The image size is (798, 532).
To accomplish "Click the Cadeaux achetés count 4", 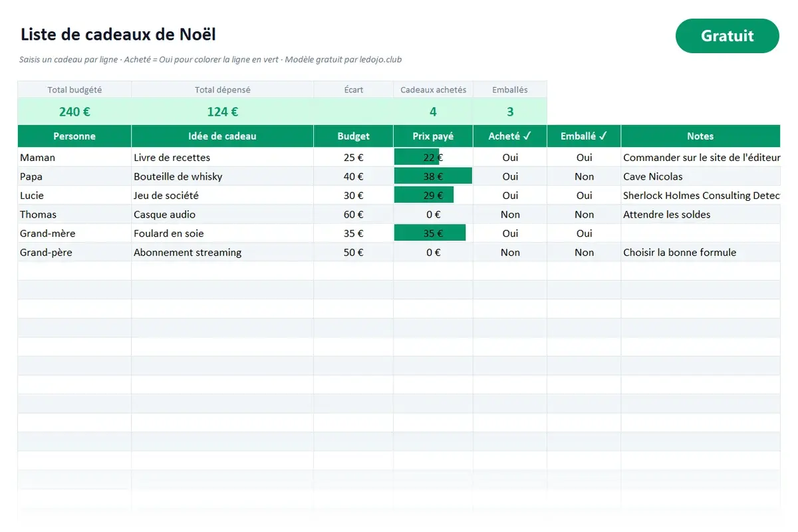I will [x=433, y=112].
